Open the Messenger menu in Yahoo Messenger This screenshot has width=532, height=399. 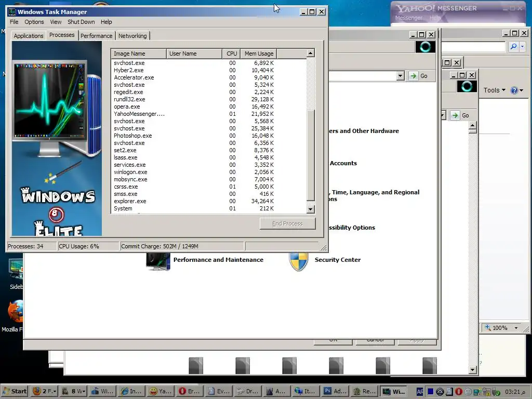(408, 18)
